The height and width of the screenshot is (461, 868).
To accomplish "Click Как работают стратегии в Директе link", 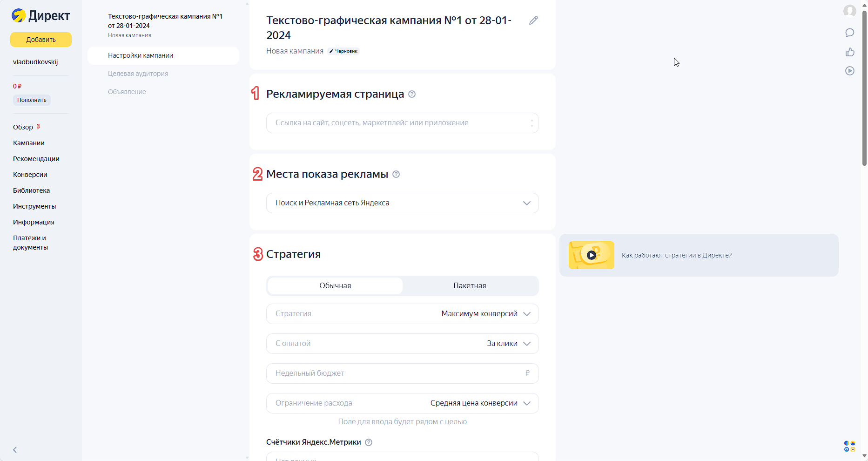I will pyautogui.click(x=677, y=255).
